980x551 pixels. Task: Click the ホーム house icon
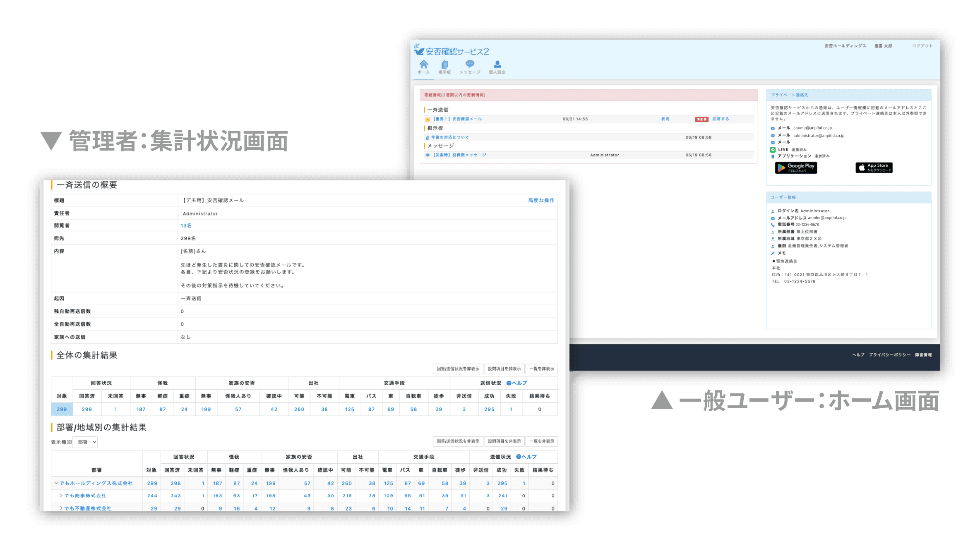423,64
